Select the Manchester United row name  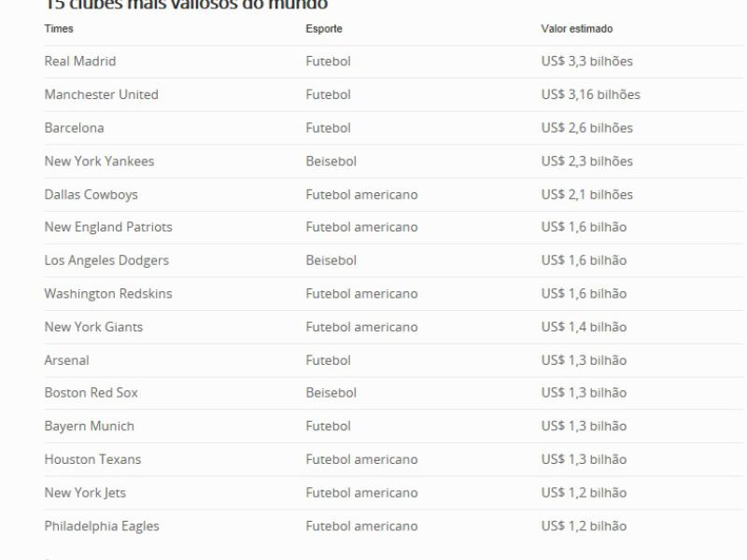click(x=101, y=94)
